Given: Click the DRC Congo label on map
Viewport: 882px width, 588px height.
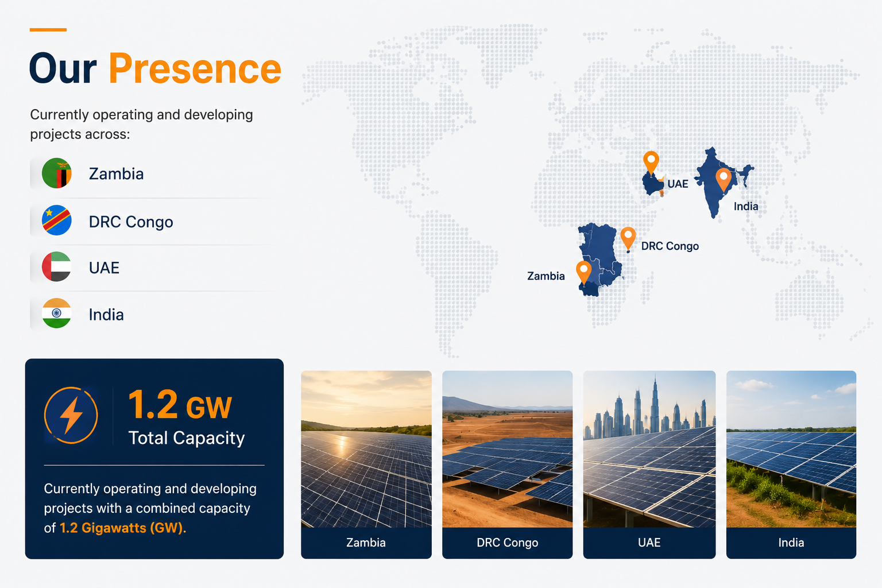Looking at the screenshot, I should coord(670,246).
